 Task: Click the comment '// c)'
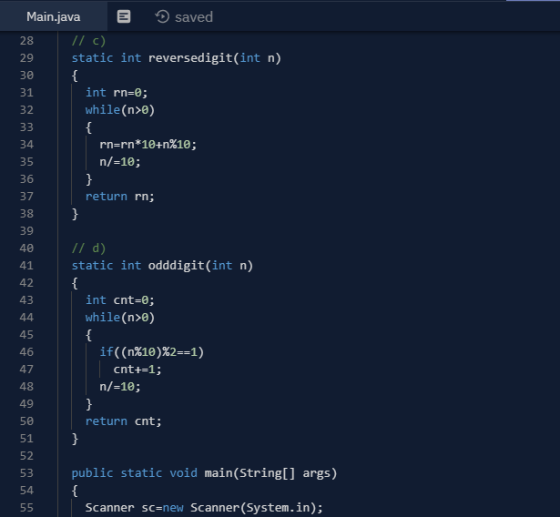[x=89, y=41]
